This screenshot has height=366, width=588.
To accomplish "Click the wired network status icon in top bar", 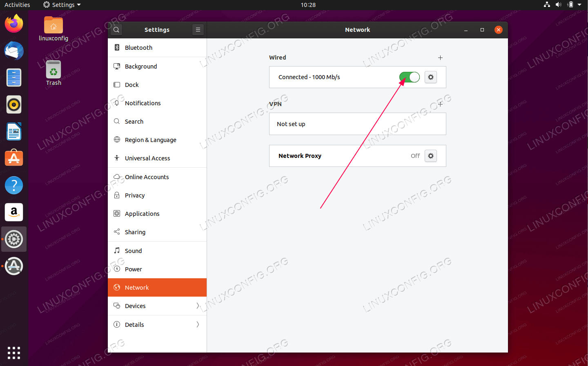I will click(547, 5).
